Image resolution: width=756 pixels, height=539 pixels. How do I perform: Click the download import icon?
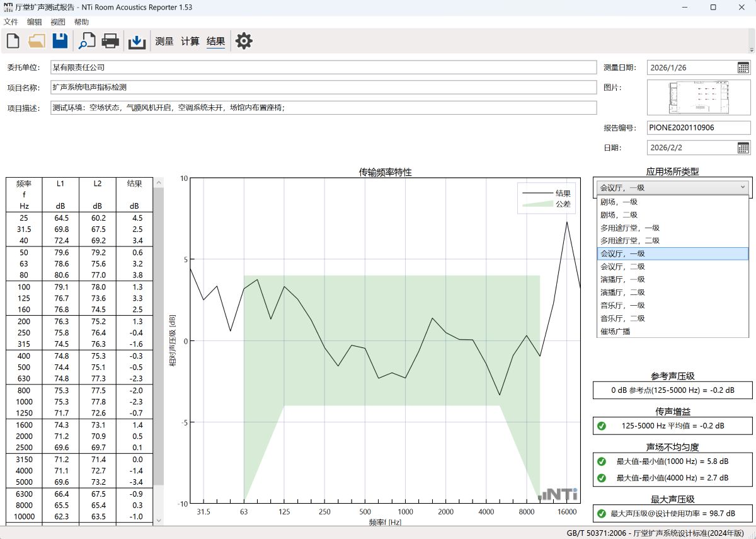coord(137,42)
